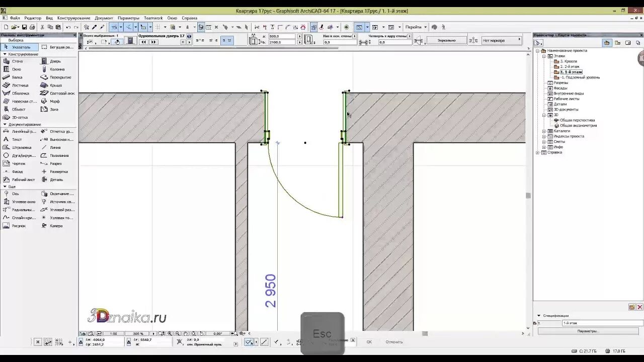Click the vertical scrollbar of the drawing
Screen dimensions: 644x362
pos(528,196)
